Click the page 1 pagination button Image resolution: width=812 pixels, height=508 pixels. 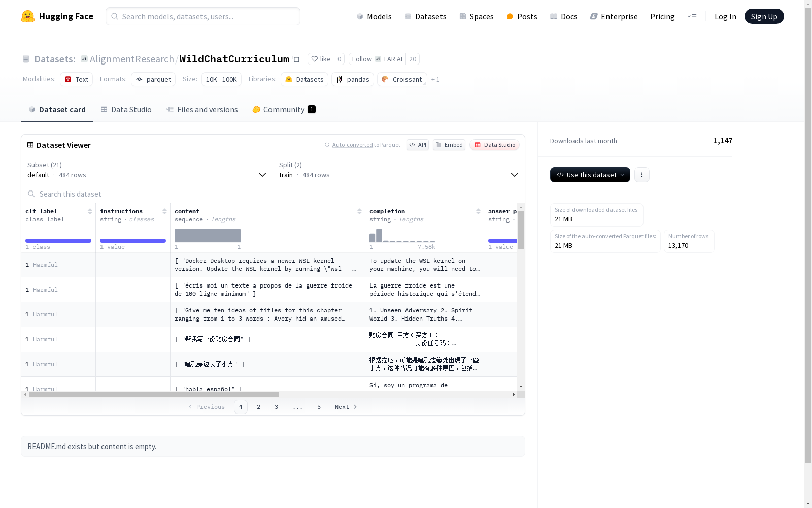(x=241, y=407)
